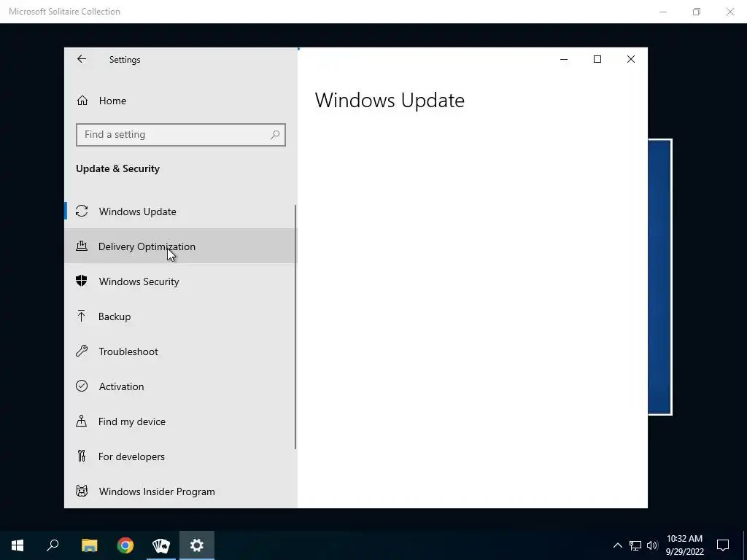Switch to Solitaire Collection taskbar icon
Screen dimensions: 747x560
click(x=161, y=545)
